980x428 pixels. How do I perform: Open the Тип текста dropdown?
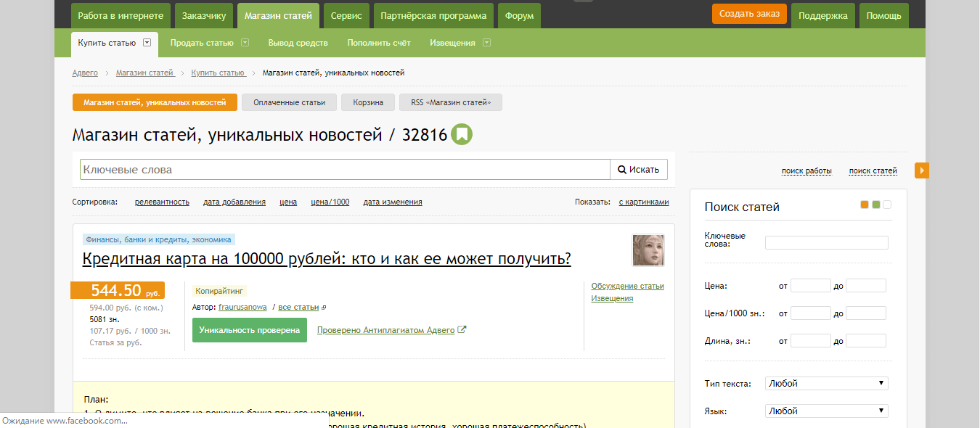(826, 383)
